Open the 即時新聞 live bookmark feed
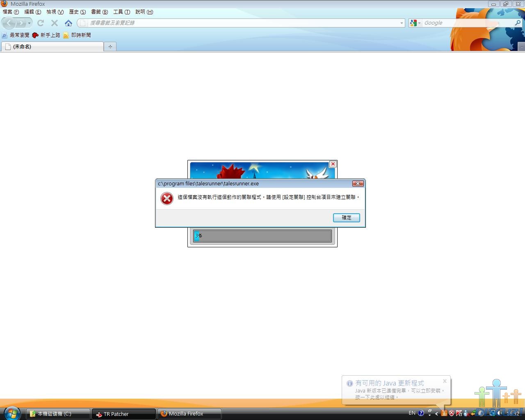The width and height of the screenshot is (525, 420). click(x=77, y=35)
